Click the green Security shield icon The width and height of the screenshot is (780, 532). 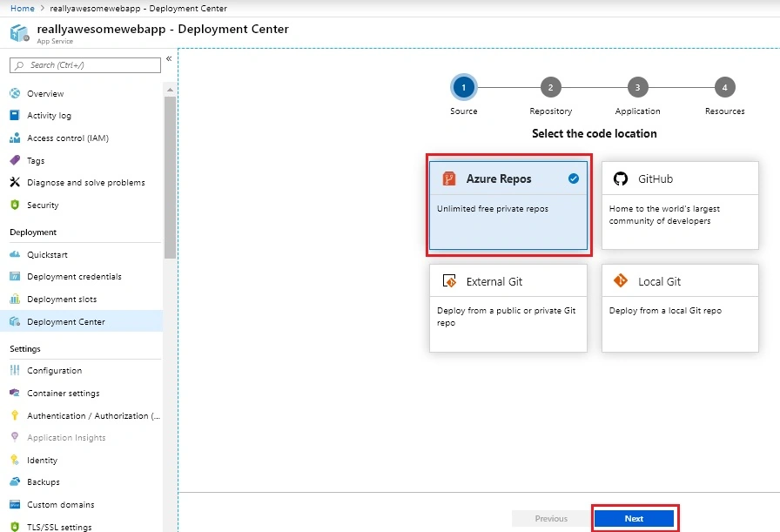coord(15,205)
